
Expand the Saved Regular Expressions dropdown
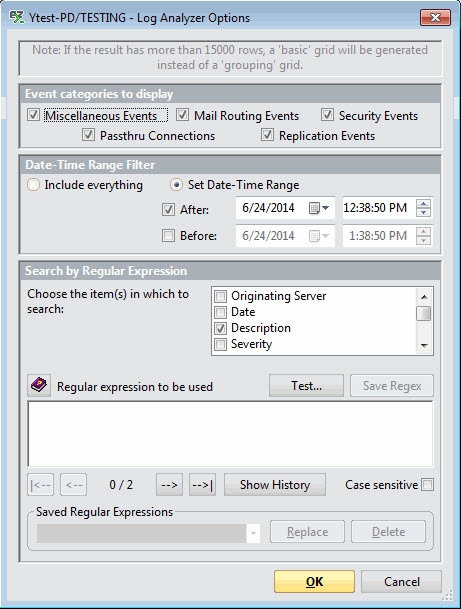click(x=253, y=533)
